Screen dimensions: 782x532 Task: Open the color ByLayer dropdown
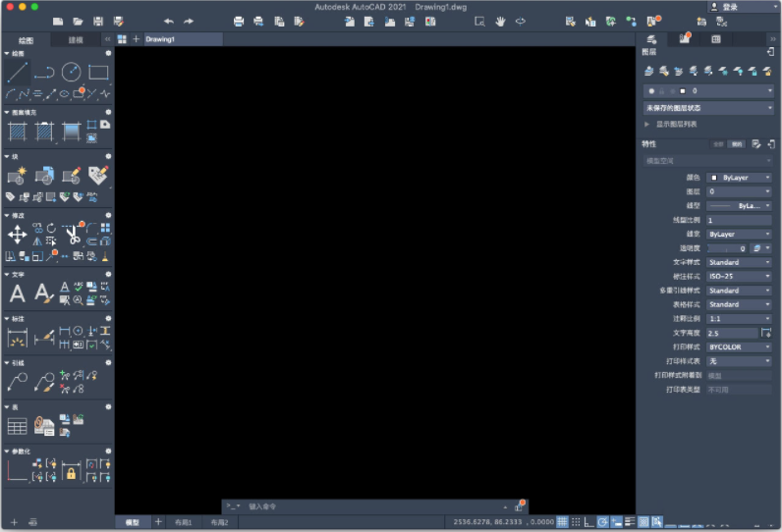click(x=739, y=178)
